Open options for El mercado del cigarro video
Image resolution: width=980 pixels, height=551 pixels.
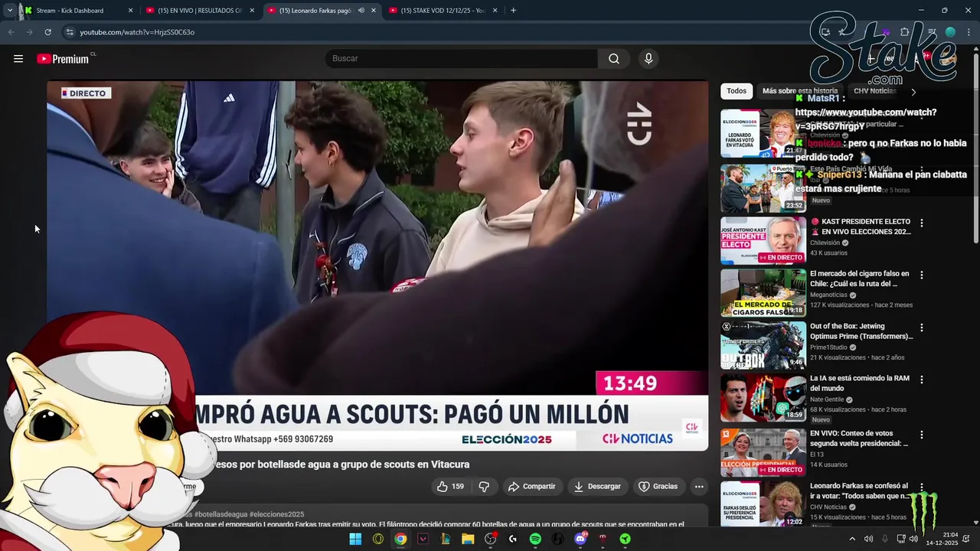922,275
